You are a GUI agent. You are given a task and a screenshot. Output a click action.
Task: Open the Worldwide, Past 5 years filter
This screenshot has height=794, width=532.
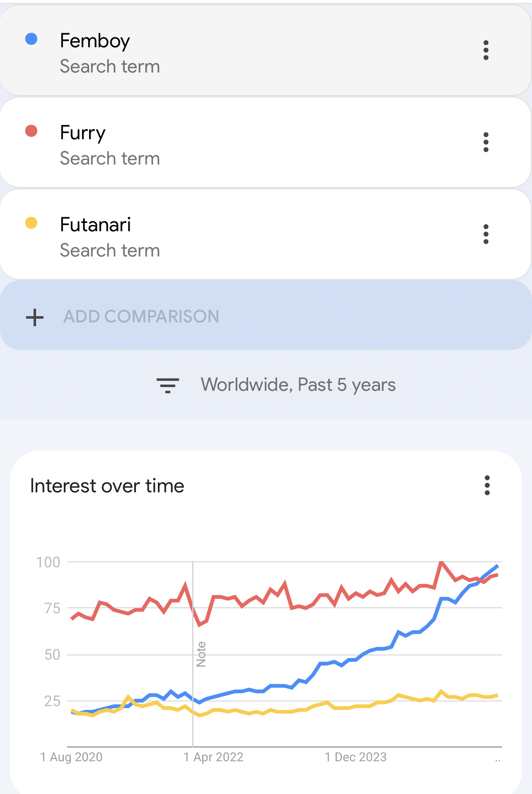pos(298,385)
